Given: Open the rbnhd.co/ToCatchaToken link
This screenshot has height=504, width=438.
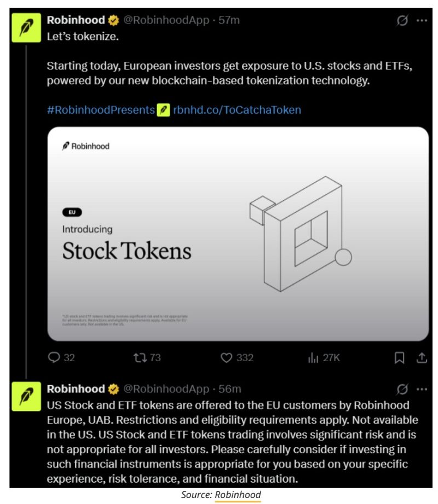Looking at the screenshot, I should click(x=237, y=110).
